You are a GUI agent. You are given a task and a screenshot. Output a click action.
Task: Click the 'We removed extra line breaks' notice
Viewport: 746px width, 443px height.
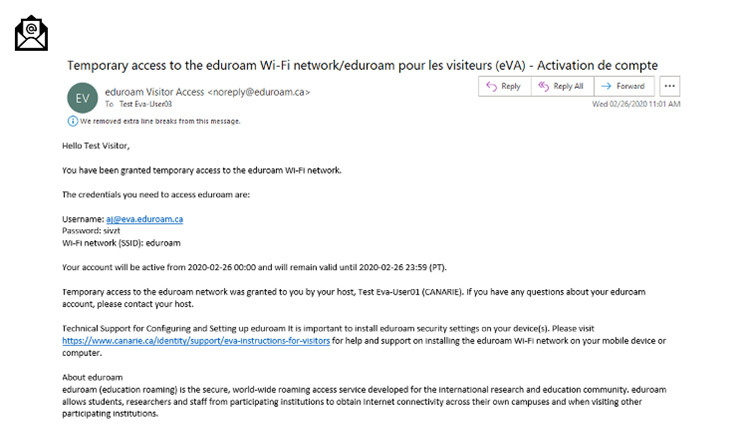click(160, 121)
